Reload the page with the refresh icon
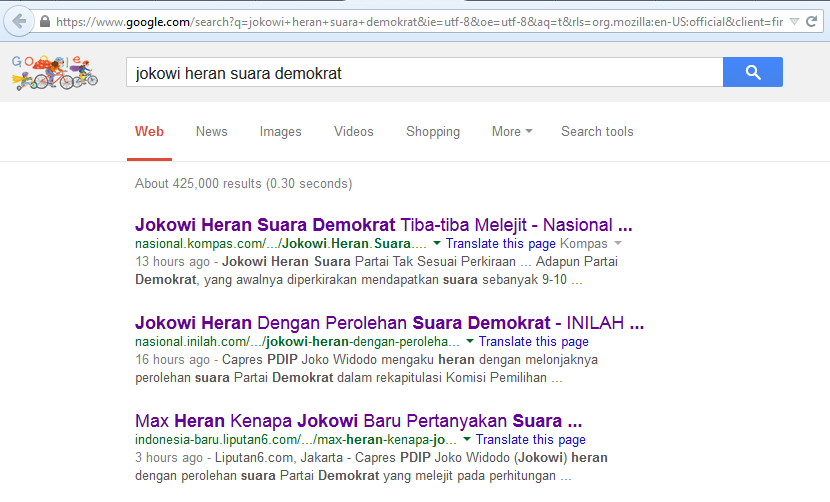This screenshot has height=502, width=830. (x=811, y=22)
